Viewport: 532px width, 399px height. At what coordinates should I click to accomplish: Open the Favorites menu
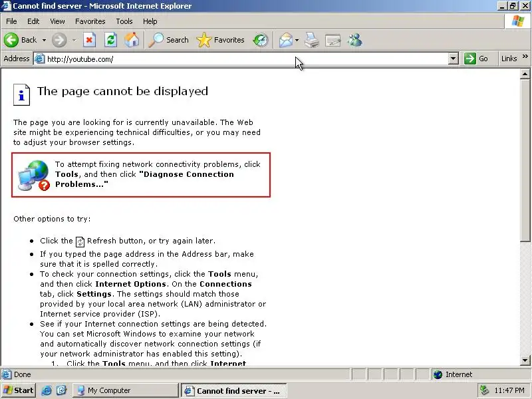point(90,21)
